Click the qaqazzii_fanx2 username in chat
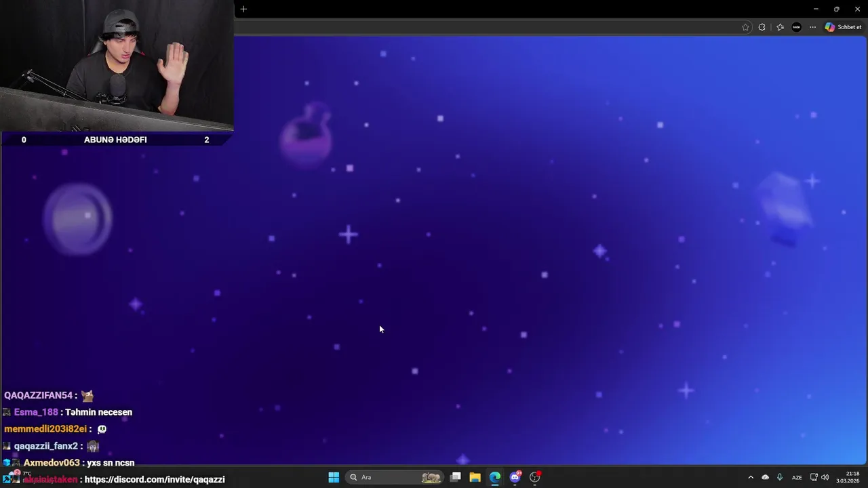 (x=47, y=446)
